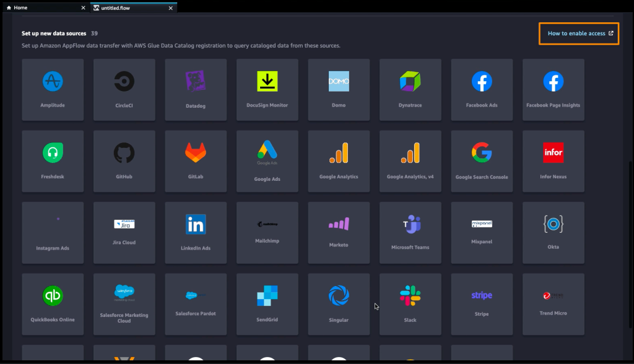Choose the CircleCI connector tile

click(x=124, y=90)
